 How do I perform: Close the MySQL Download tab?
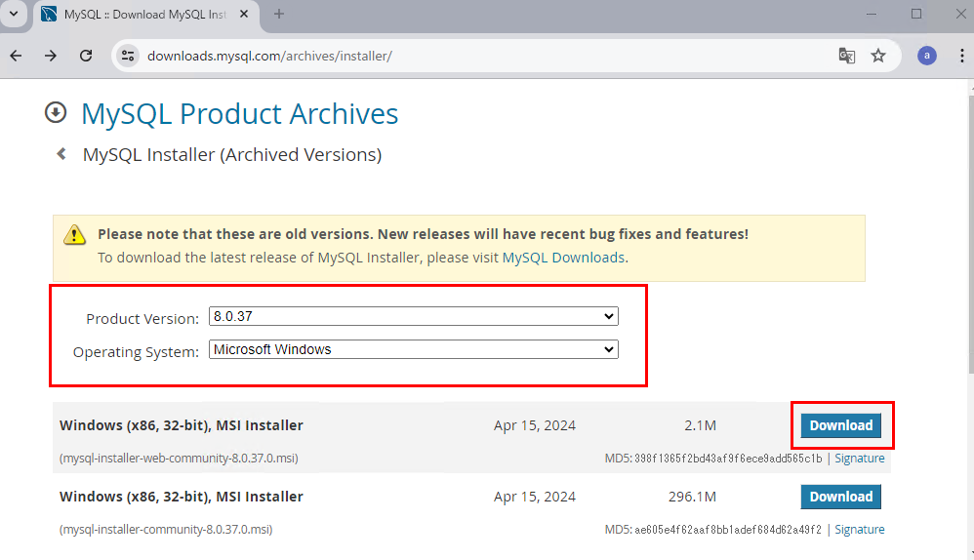tap(244, 14)
